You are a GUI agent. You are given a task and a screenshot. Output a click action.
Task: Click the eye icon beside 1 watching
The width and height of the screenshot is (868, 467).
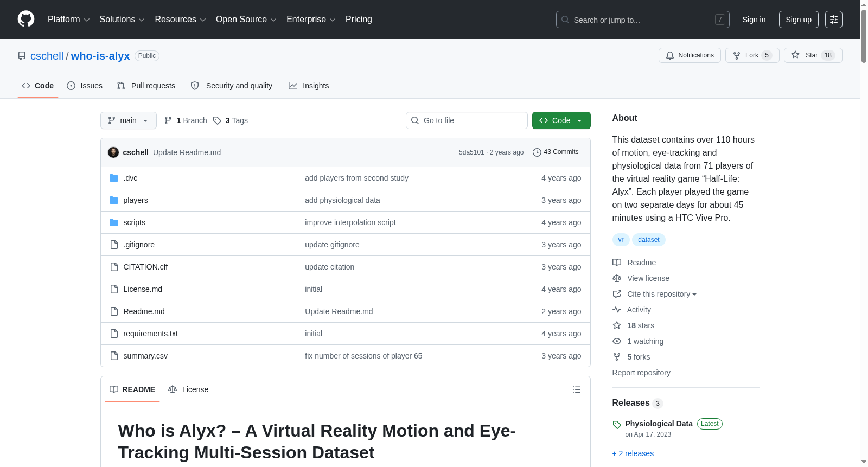coord(617,341)
